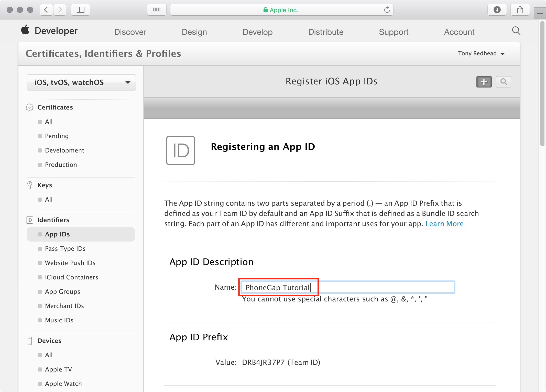The width and height of the screenshot is (546, 392).
Task: Reload the page with the refresh icon
Action: pos(387,10)
